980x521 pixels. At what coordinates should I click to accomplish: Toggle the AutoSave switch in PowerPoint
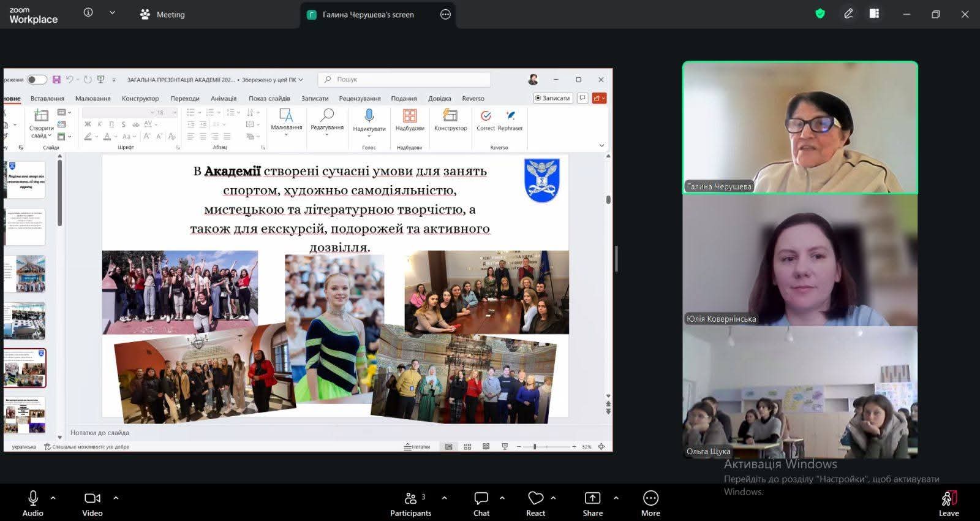coord(36,80)
